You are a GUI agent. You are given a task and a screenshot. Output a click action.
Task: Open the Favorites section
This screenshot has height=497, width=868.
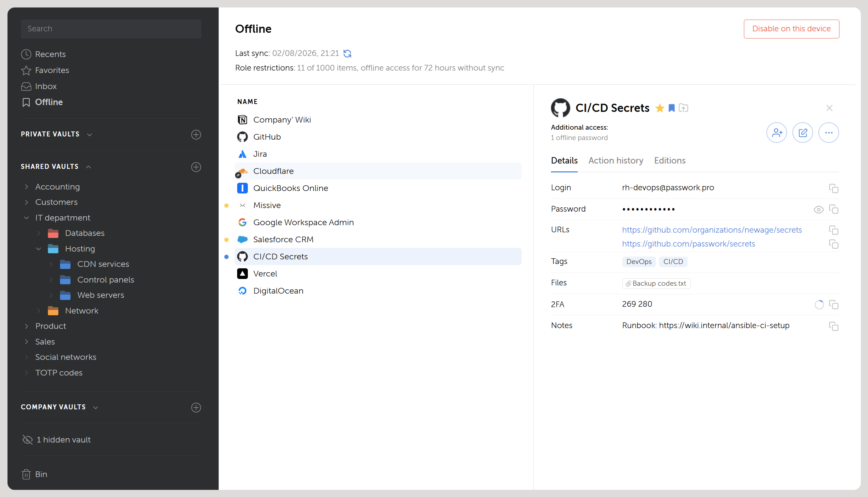coord(45,70)
